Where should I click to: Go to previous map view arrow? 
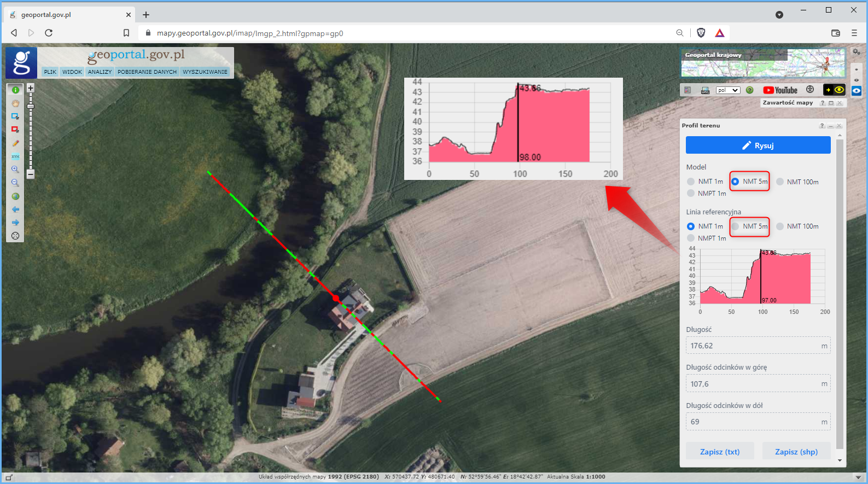click(x=15, y=209)
